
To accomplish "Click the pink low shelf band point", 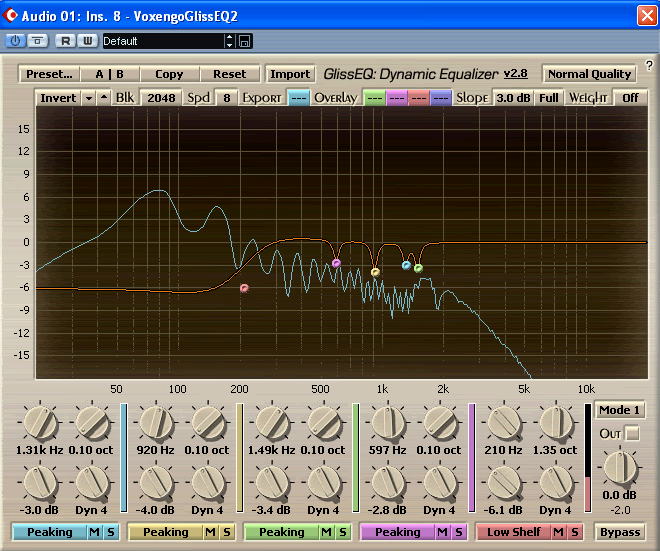I will pyautogui.click(x=244, y=288).
